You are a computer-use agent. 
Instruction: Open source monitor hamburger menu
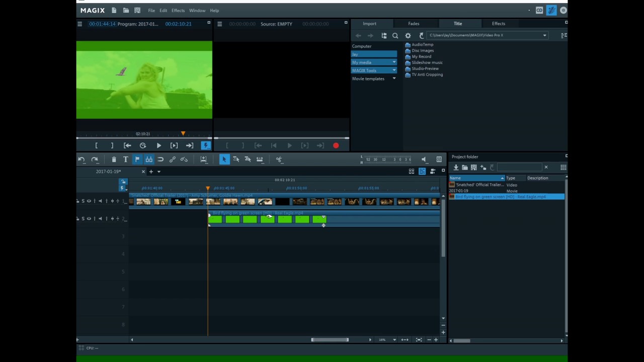(x=219, y=24)
